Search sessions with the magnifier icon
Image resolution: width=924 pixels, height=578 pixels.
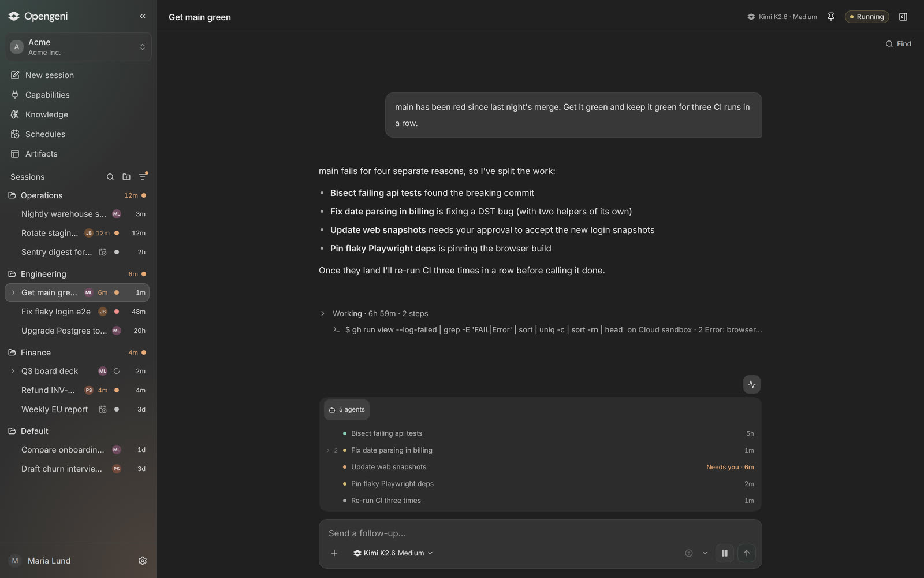point(110,177)
